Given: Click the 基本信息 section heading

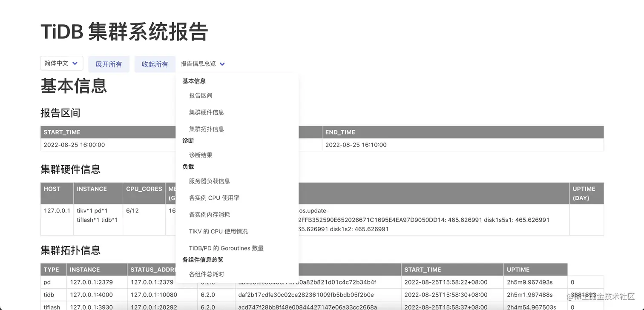Looking at the screenshot, I should [74, 86].
